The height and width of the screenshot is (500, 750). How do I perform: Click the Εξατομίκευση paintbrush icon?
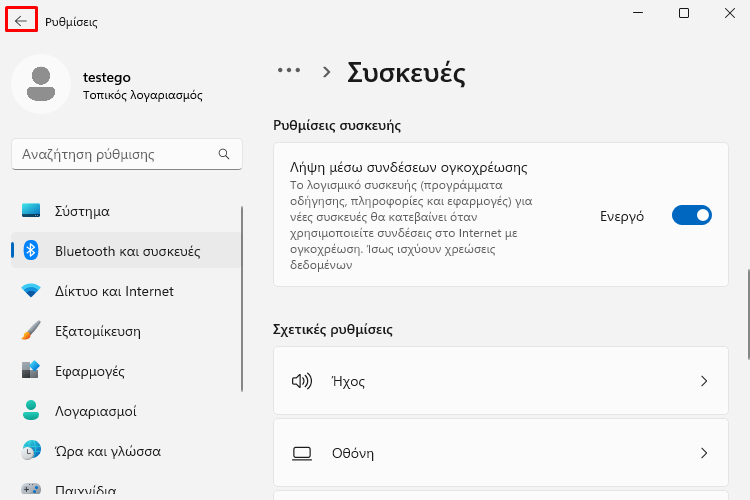[x=31, y=331]
